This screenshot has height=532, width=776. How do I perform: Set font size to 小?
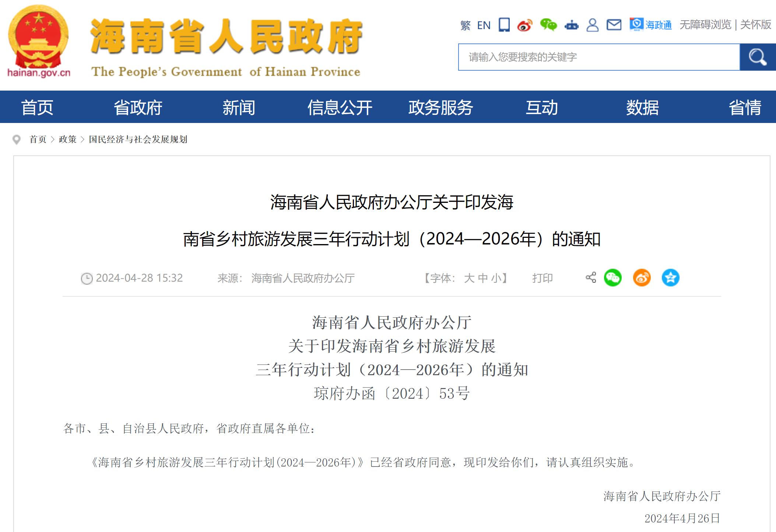[496, 278]
